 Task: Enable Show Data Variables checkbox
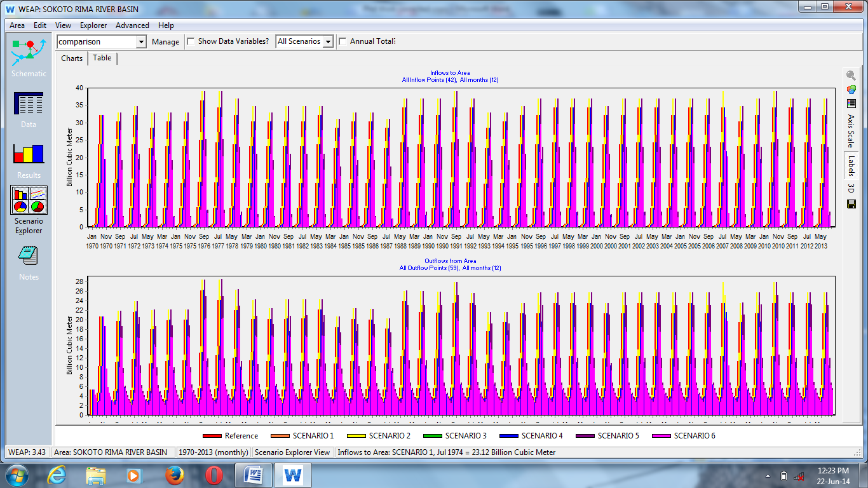click(x=191, y=42)
